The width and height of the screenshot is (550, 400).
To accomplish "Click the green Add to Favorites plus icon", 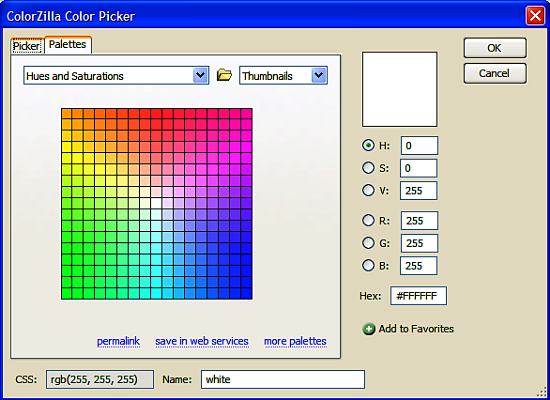I will (368, 329).
